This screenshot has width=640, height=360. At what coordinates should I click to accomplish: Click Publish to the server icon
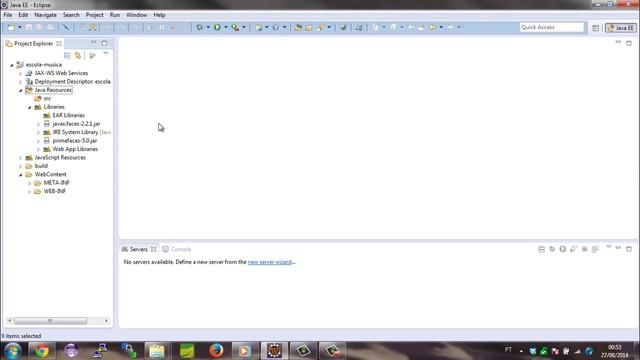coord(595,249)
